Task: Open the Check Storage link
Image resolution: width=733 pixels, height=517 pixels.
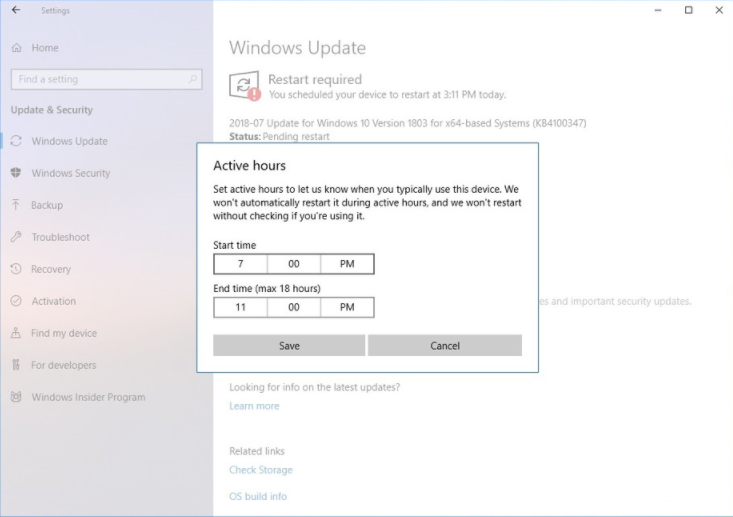Action: (261, 470)
